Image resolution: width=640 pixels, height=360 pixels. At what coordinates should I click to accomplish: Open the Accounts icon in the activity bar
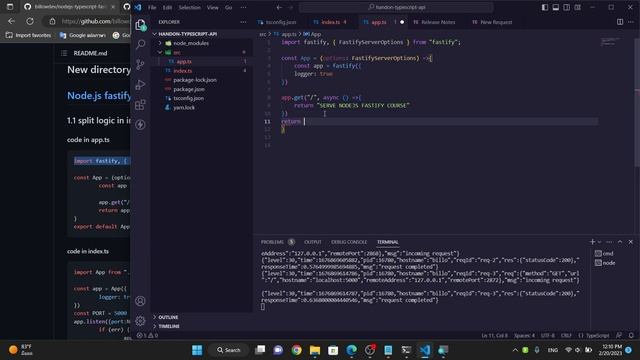point(140,301)
